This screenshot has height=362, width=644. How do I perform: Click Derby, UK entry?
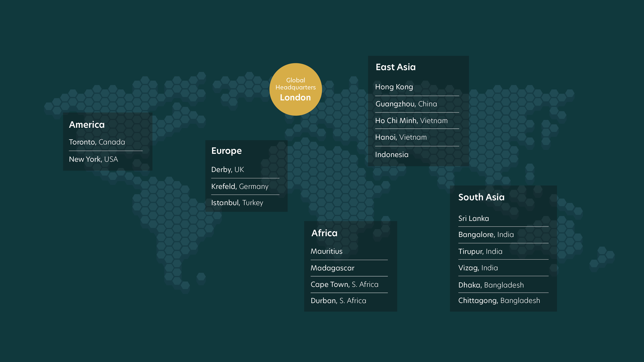coord(227,170)
